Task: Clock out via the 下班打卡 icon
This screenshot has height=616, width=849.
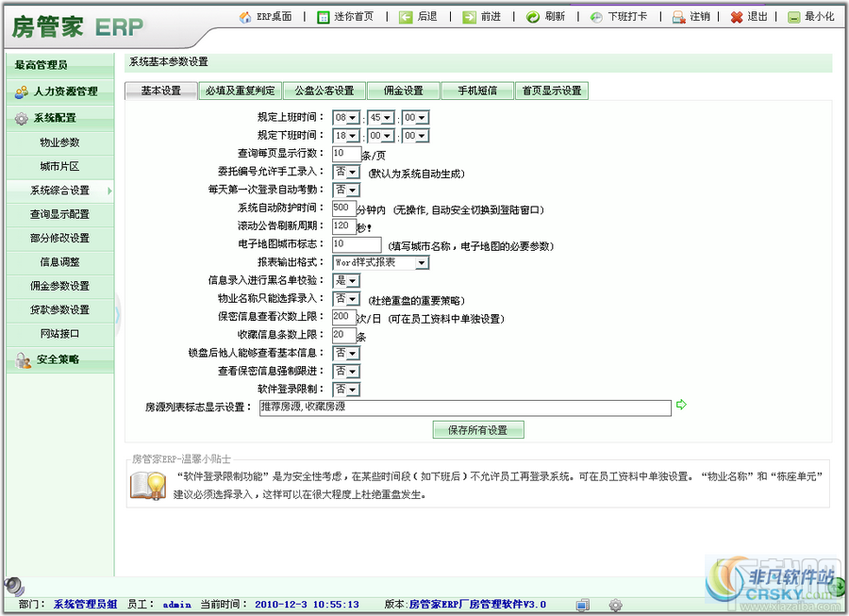Action: [x=596, y=17]
